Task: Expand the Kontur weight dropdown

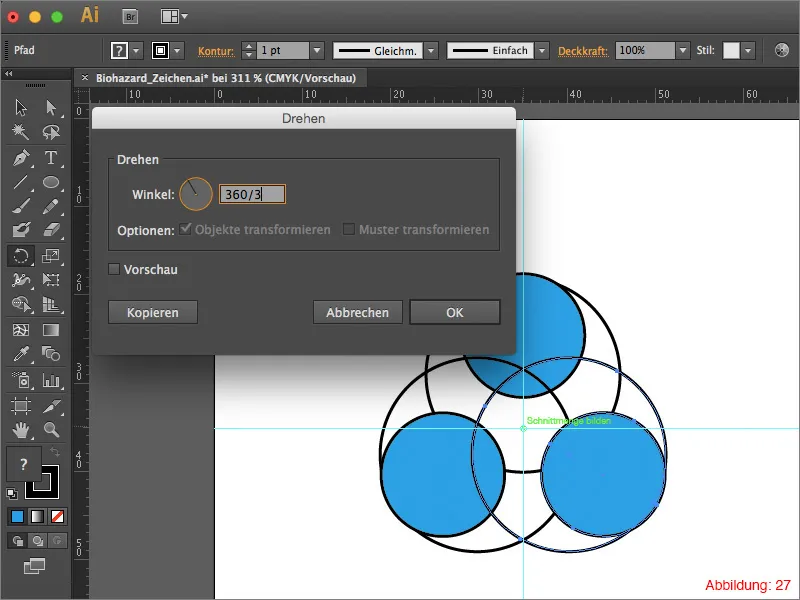Action: (x=317, y=50)
